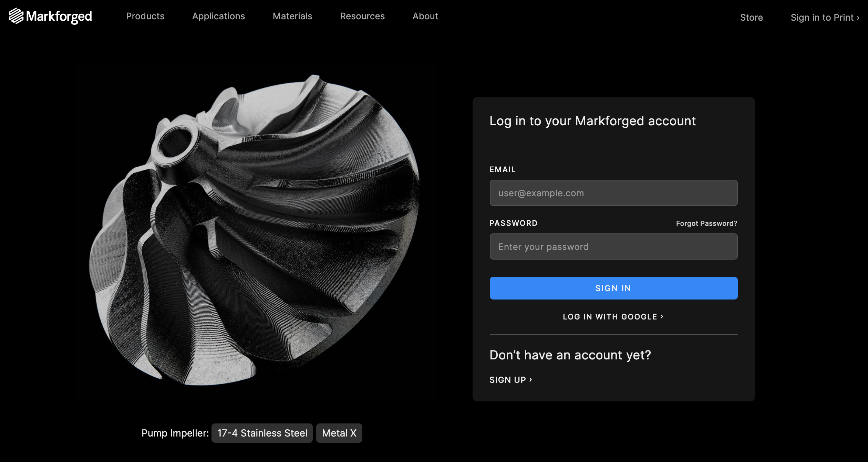The height and width of the screenshot is (462, 868).
Task: Click the 17-4 Stainless Steel tag
Action: click(262, 433)
